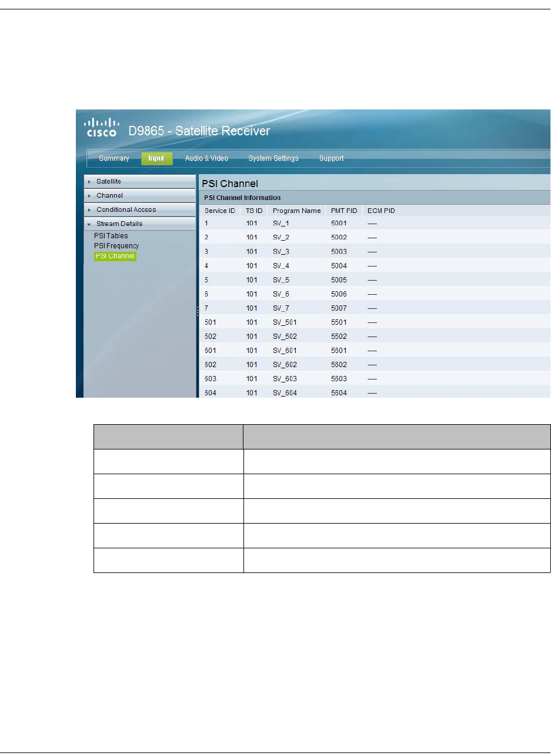Screen dimensions: 551x756
Task: Open PSI Tables page
Action: click(x=111, y=236)
